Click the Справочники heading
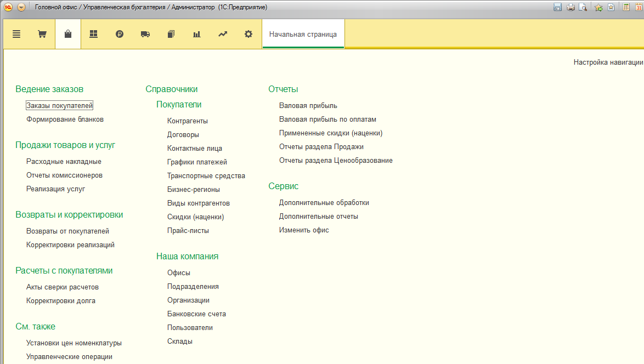 (x=171, y=89)
